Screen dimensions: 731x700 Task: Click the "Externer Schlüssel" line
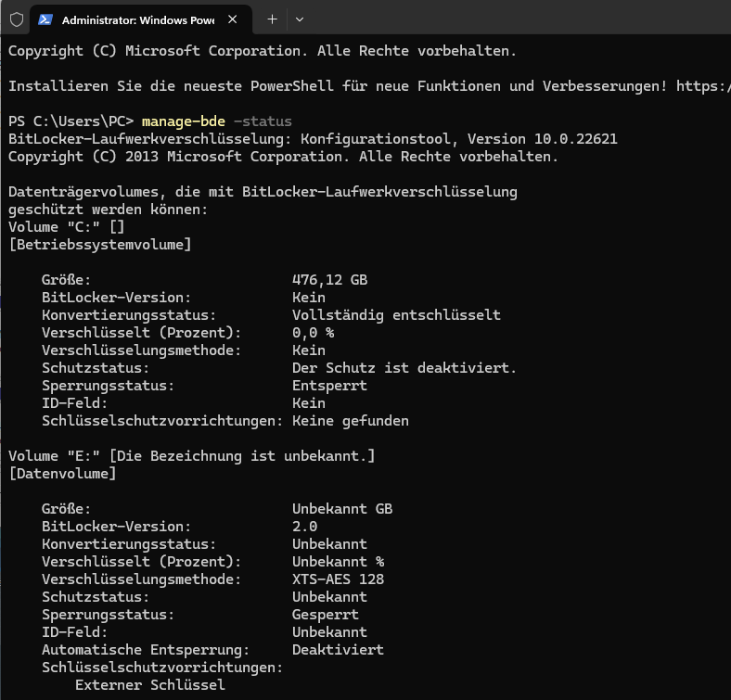click(150, 685)
